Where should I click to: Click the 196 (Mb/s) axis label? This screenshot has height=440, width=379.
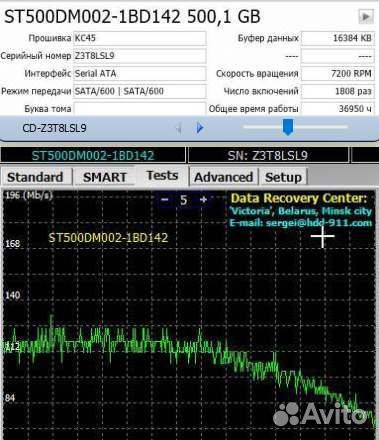tap(29, 195)
